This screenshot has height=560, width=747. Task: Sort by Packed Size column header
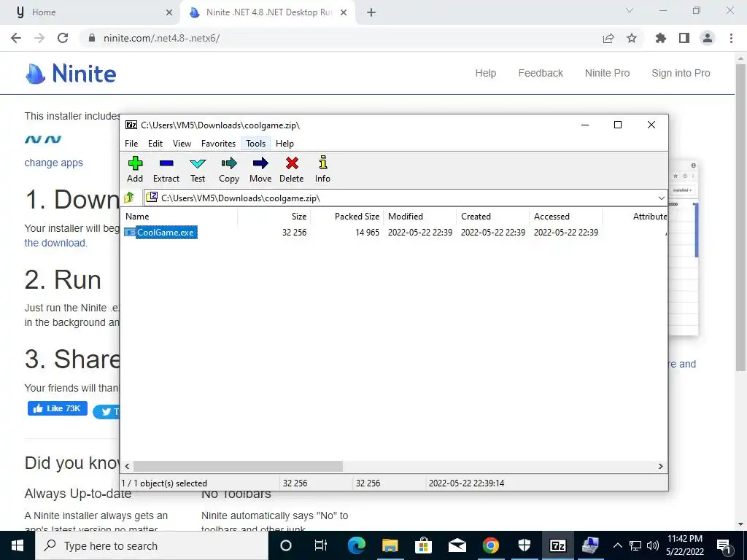click(x=347, y=216)
